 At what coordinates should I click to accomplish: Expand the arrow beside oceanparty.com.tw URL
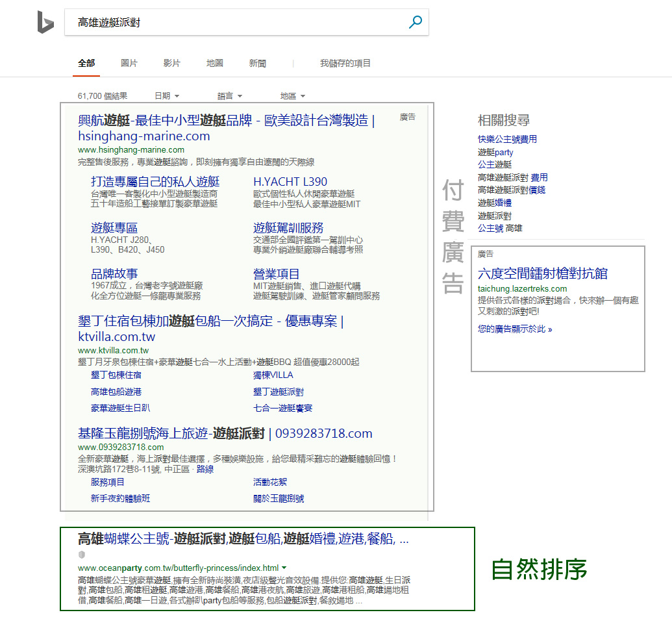coord(284,568)
